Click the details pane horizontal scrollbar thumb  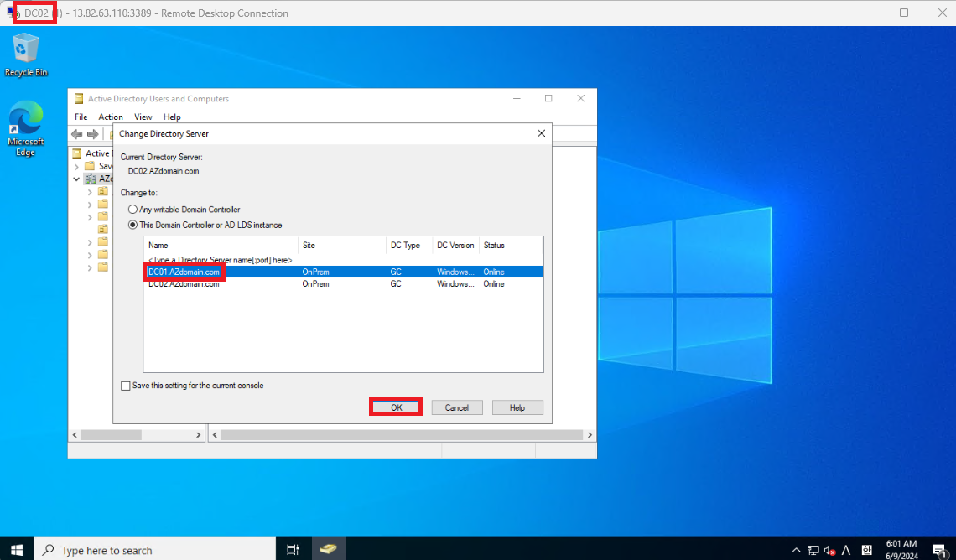402,435
